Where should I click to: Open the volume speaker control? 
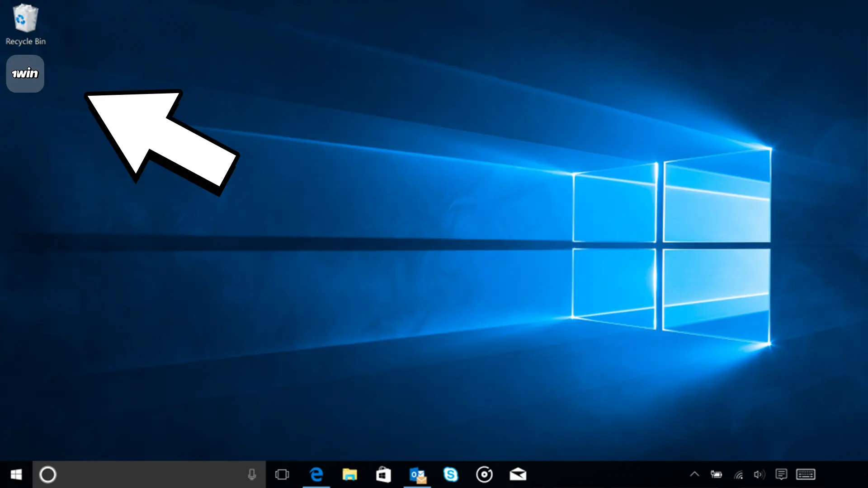pyautogui.click(x=759, y=474)
